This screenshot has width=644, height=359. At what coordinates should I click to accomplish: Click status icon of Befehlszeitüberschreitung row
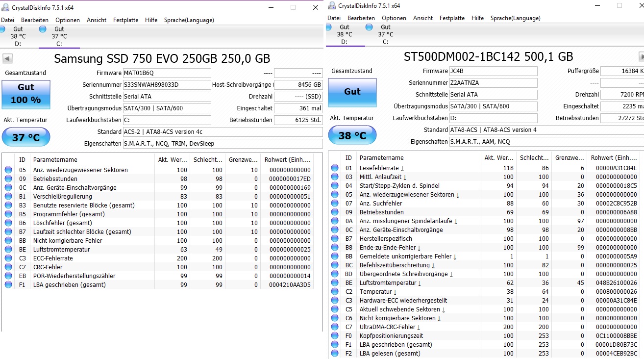pos(335,265)
